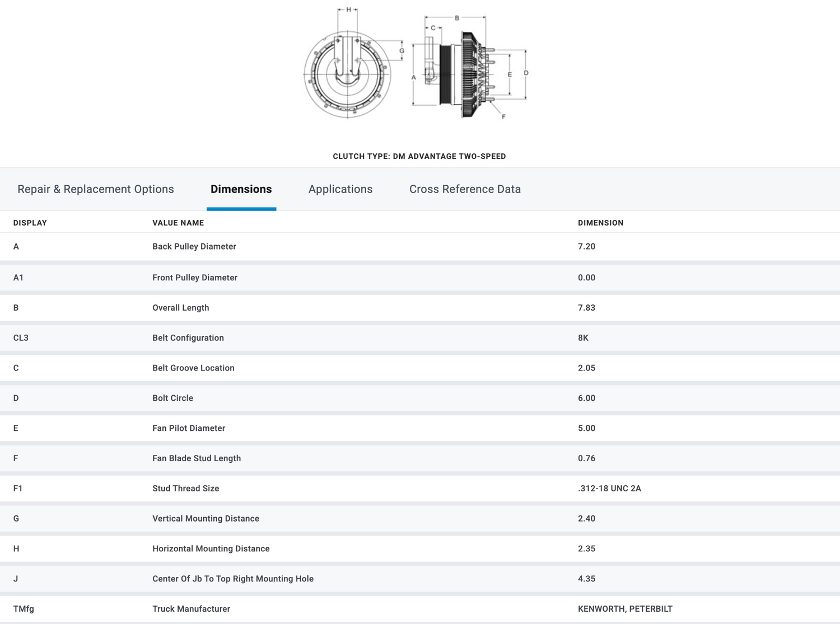The width and height of the screenshot is (840, 624).
Task: Open the Cross Reference Data tab
Action: tap(465, 189)
